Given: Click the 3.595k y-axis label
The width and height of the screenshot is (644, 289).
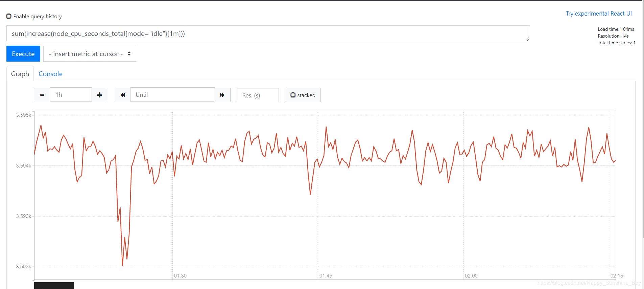Looking at the screenshot, I should (x=23, y=115).
